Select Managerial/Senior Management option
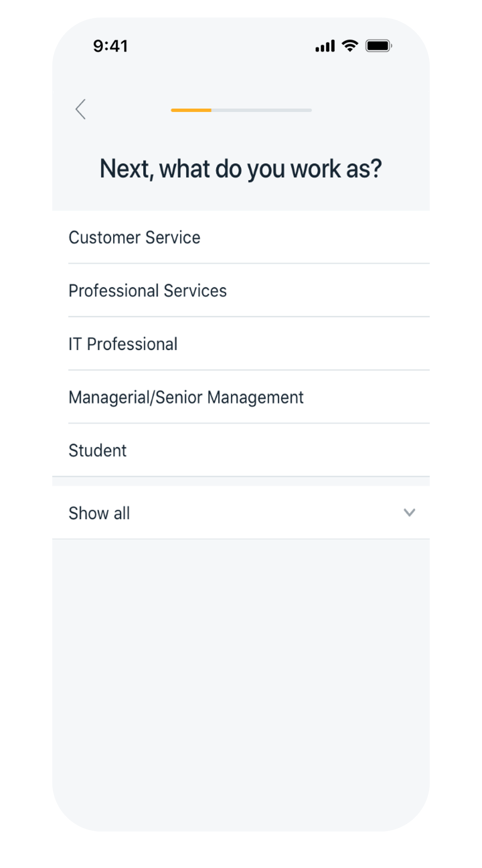Screen dimensions: 482x868 click(241, 397)
